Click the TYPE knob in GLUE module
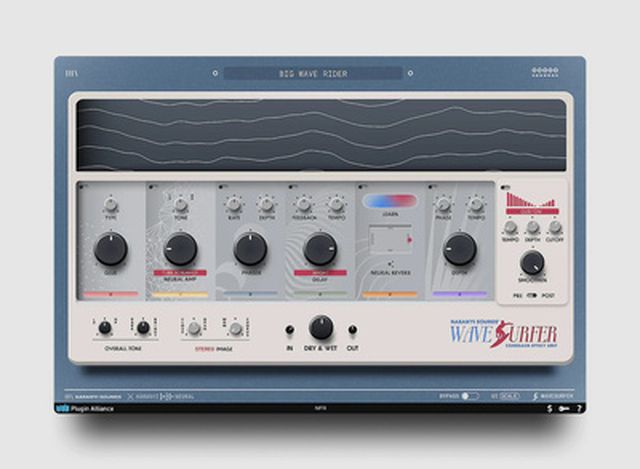 point(110,204)
